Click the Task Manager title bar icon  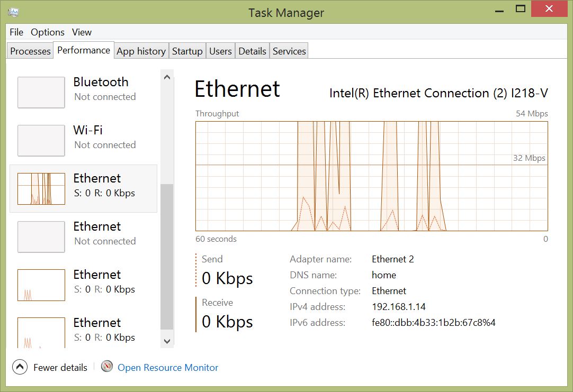click(x=13, y=12)
